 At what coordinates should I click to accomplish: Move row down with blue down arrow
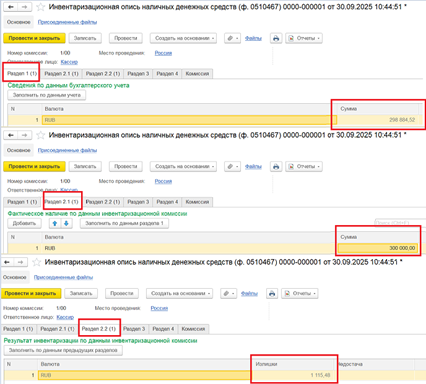click(66, 223)
